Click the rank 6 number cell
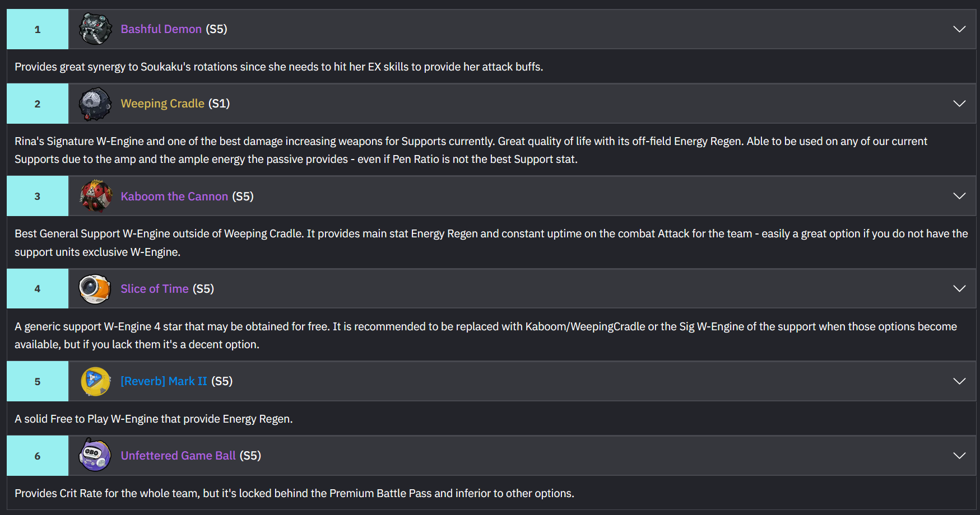Image resolution: width=980 pixels, height=515 pixels. click(38, 456)
